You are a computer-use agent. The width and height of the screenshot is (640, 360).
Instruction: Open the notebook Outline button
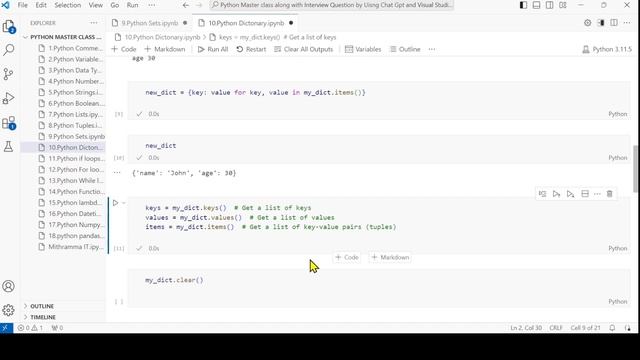pos(405,49)
